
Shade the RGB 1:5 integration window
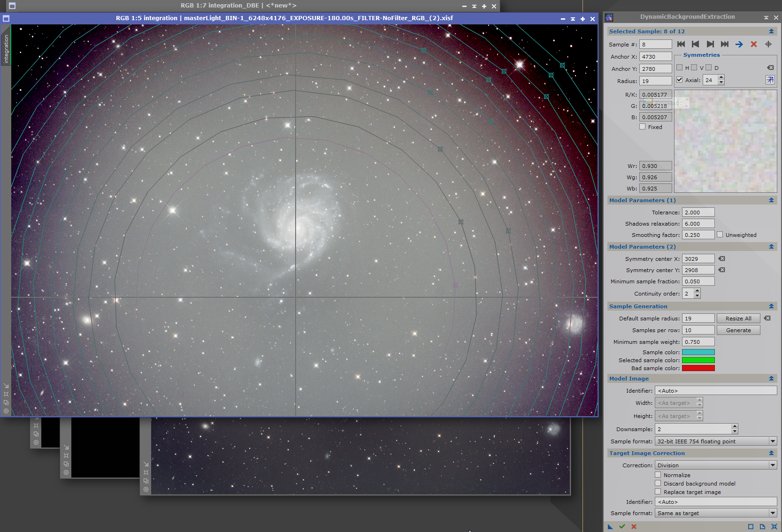(x=573, y=19)
